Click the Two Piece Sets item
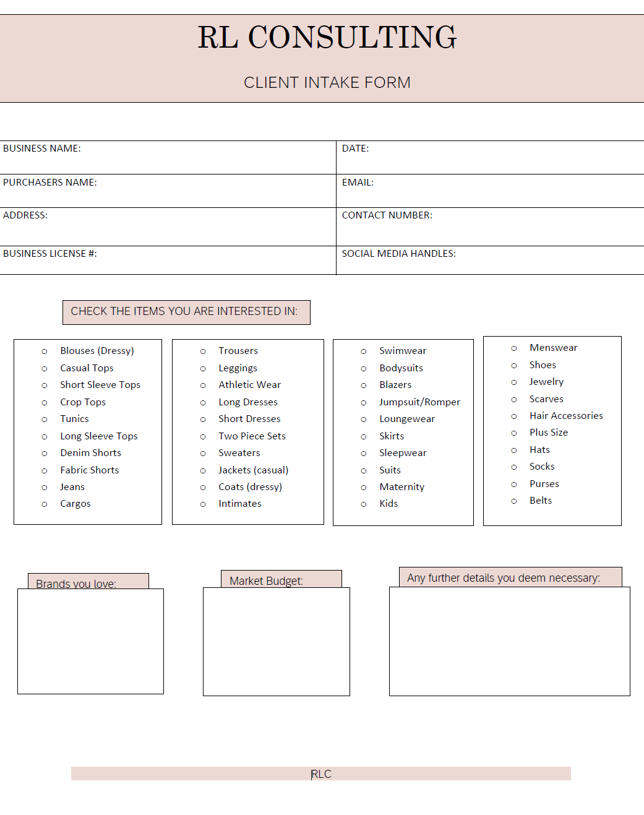The image size is (644, 815). tap(252, 436)
